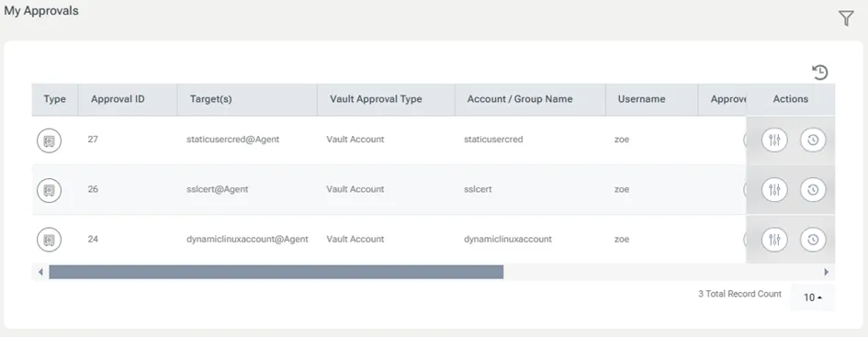Click Vault Account cell in row 24
Screen dimensions: 868x337
pos(355,239)
